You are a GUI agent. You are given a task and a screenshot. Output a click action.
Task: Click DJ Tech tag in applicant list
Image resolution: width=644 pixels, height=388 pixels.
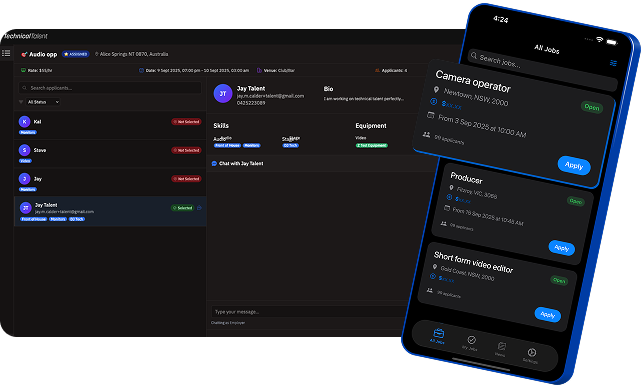pyautogui.click(x=77, y=219)
